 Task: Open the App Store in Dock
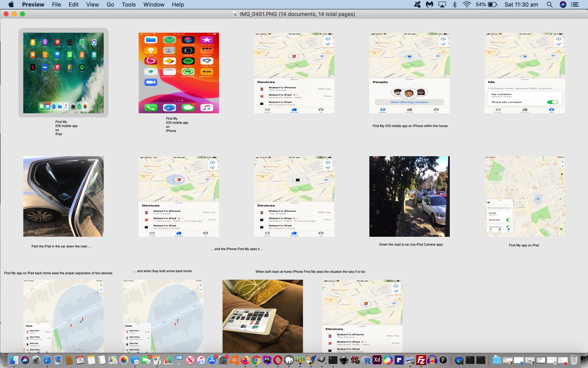tap(212, 360)
